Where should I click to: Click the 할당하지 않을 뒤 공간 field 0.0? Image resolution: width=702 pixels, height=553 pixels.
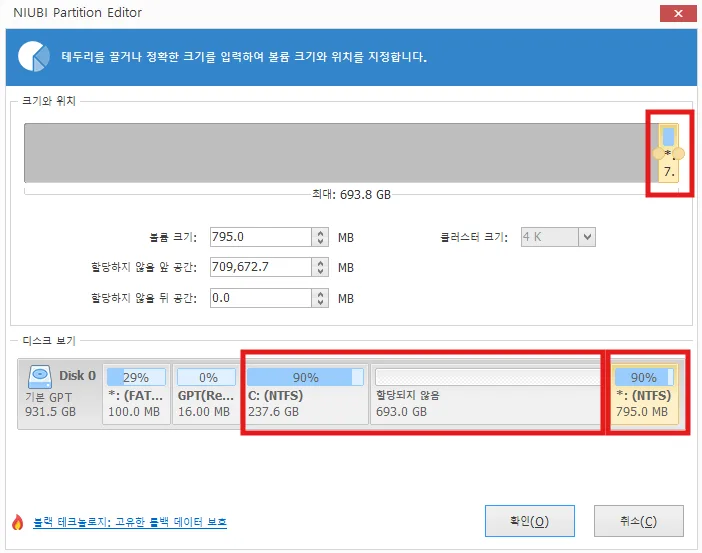[x=261, y=298]
